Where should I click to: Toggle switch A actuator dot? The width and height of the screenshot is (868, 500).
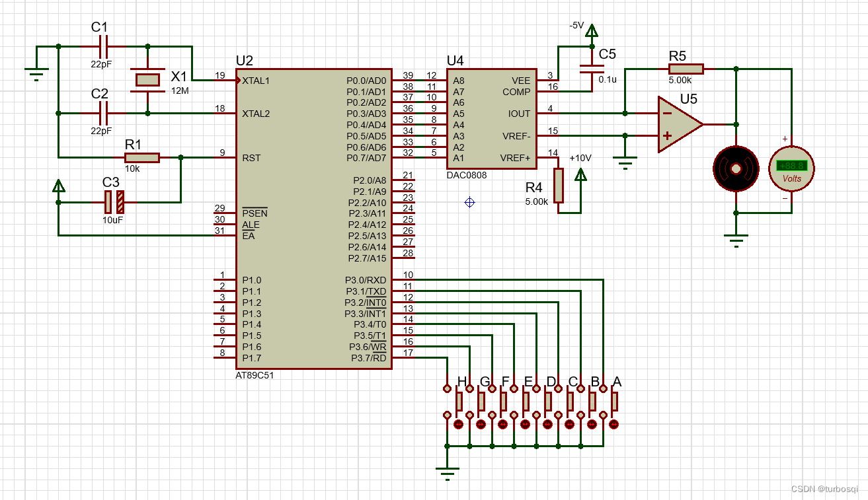[x=614, y=424]
